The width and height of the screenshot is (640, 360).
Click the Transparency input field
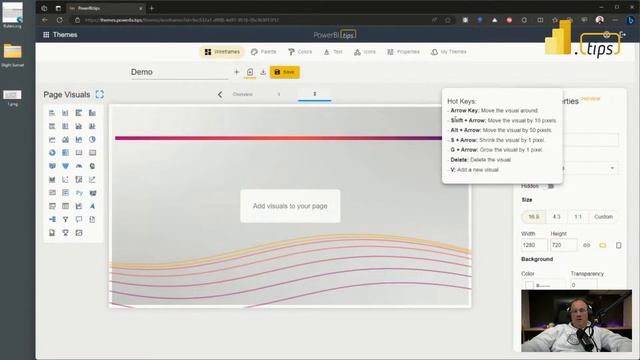point(584,285)
